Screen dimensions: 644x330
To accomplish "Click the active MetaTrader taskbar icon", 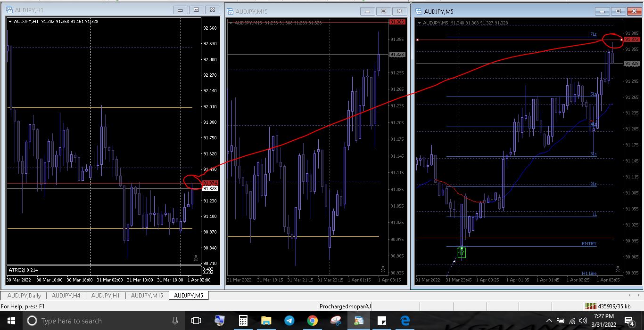I will (x=359, y=321).
